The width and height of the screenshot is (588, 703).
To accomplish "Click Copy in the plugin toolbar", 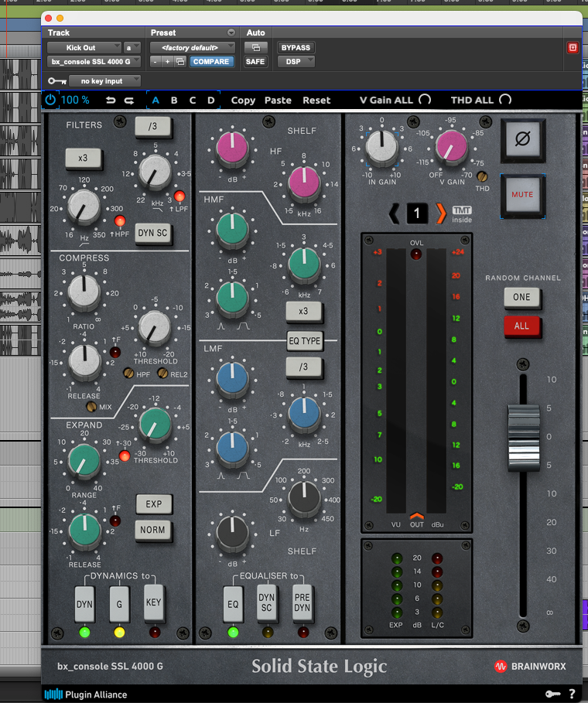I will (x=243, y=100).
